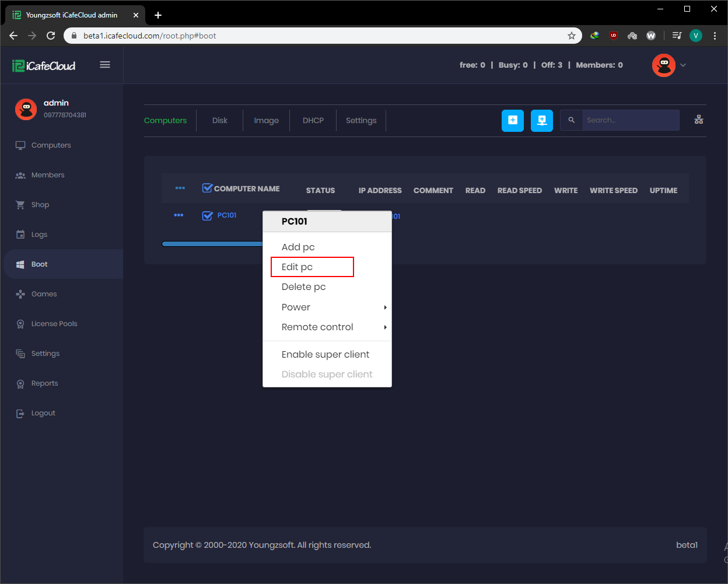Open the Computers section in the sidebar
This screenshot has height=584, width=728.
pyautogui.click(x=50, y=145)
